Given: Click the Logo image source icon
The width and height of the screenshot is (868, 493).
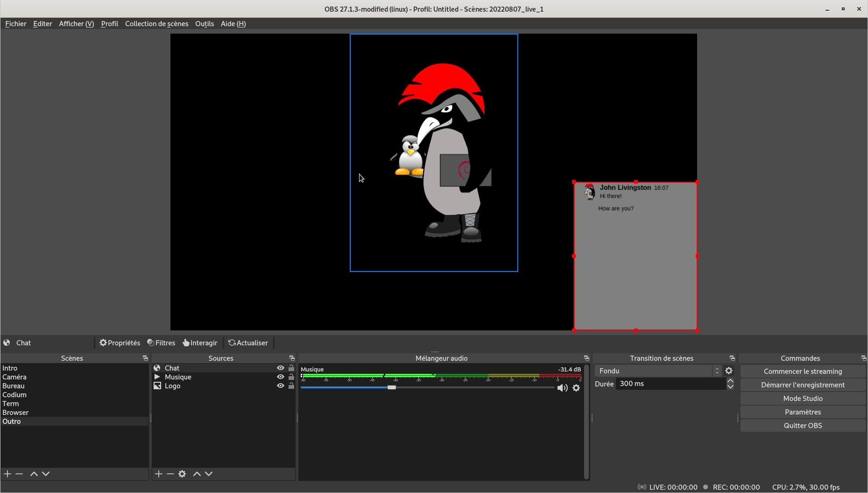Looking at the screenshot, I should [x=157, y=386].
